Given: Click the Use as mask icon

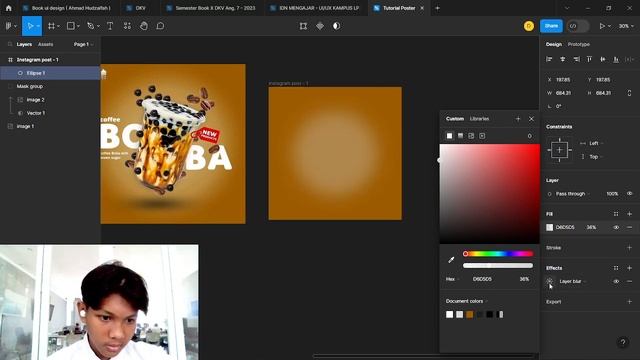Looking at the screenshot, I should (336, 26).
